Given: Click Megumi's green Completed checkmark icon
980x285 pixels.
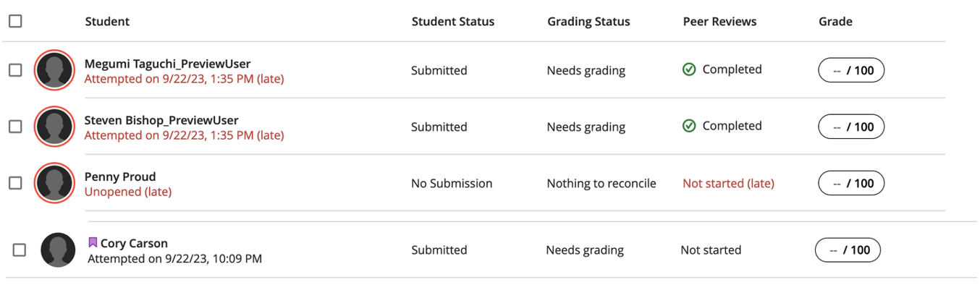Looking at the screenshot, I should point(689,69).
